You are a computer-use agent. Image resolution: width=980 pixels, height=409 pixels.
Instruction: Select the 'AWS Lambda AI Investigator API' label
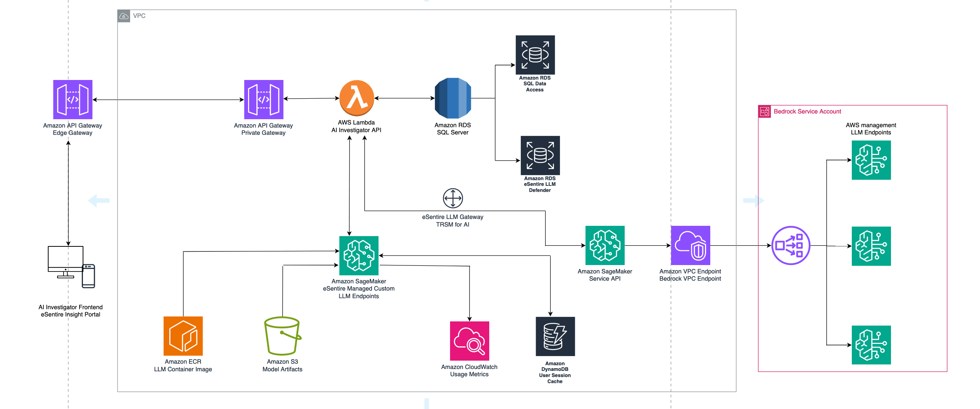point(356,126)
